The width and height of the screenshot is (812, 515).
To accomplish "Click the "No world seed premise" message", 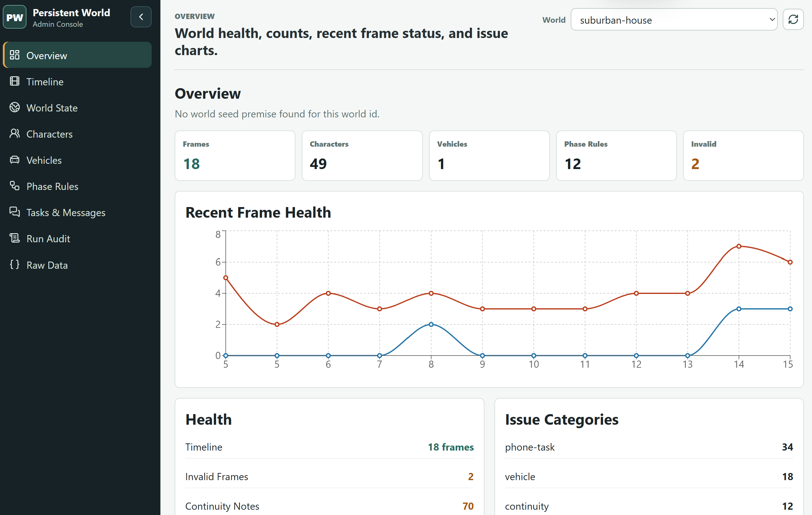I will point(277,114).
